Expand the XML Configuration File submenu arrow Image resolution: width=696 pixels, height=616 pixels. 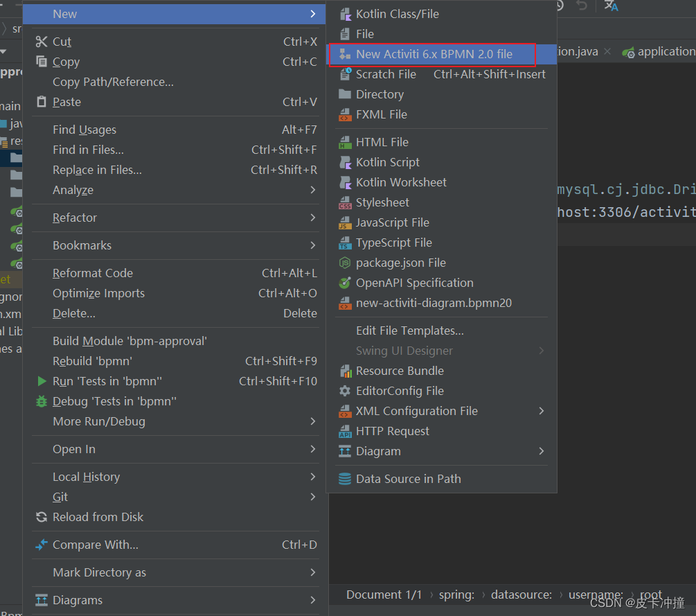point(541,411)
